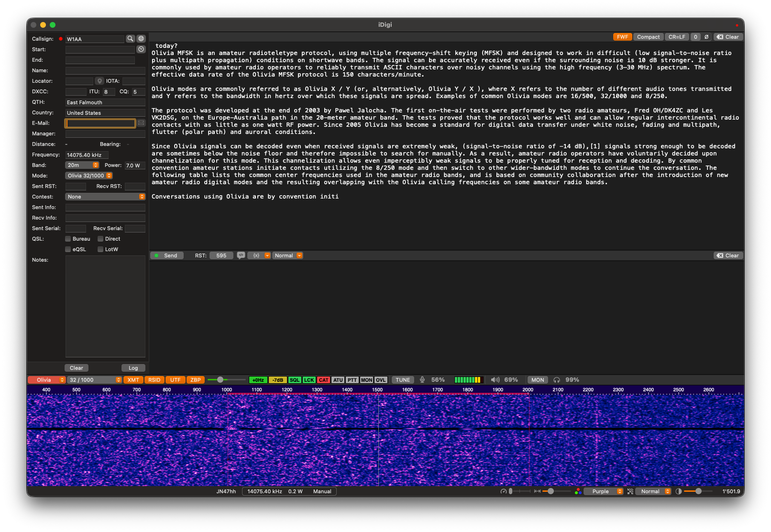Open the Olivia mode selector in the toolbar
The image size is (771, 532).
46,380
